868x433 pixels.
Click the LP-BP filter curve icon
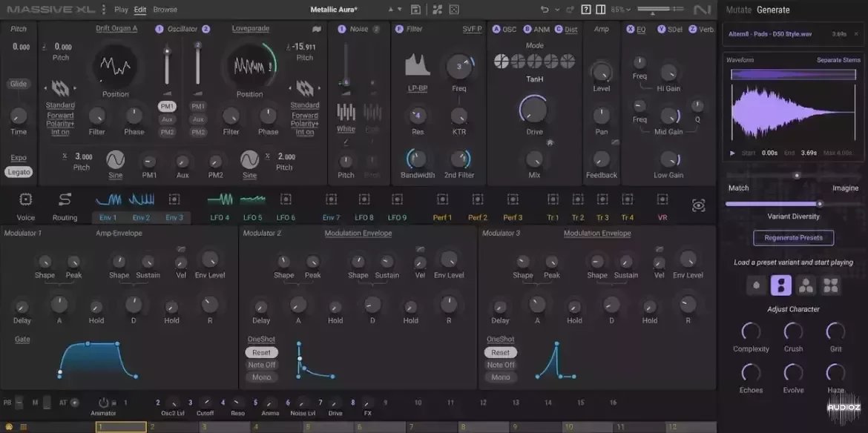(418, 65)
